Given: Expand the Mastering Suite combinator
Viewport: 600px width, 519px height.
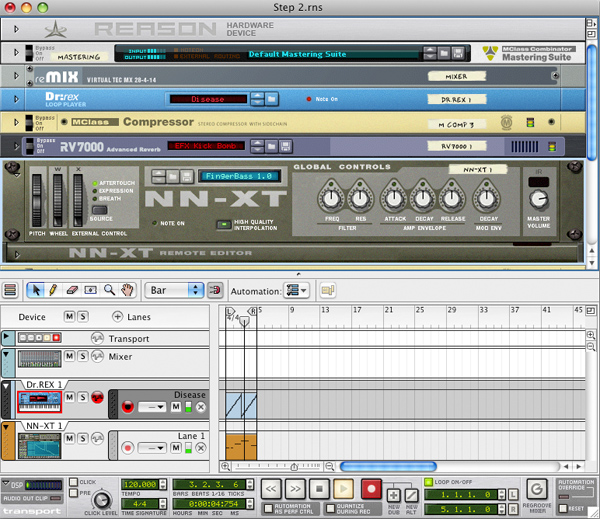Looking at the screenshot, I should 16,52.
